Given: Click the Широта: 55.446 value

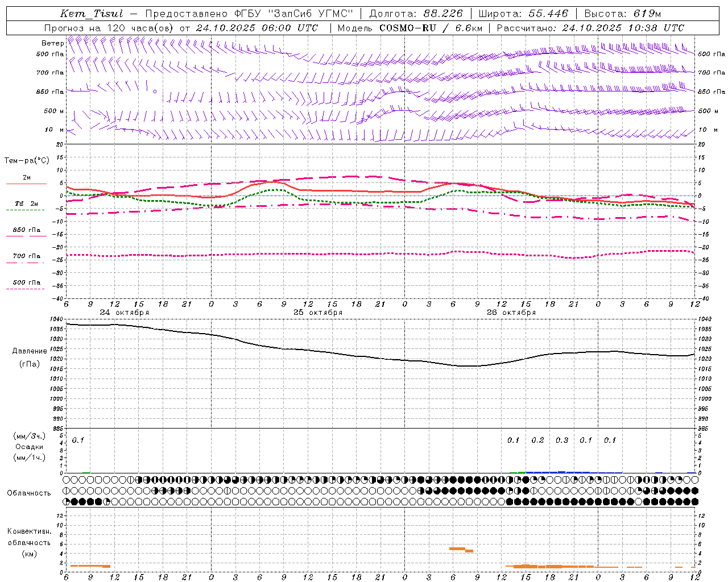Looking at the screenshot, I should coord(523,14).
